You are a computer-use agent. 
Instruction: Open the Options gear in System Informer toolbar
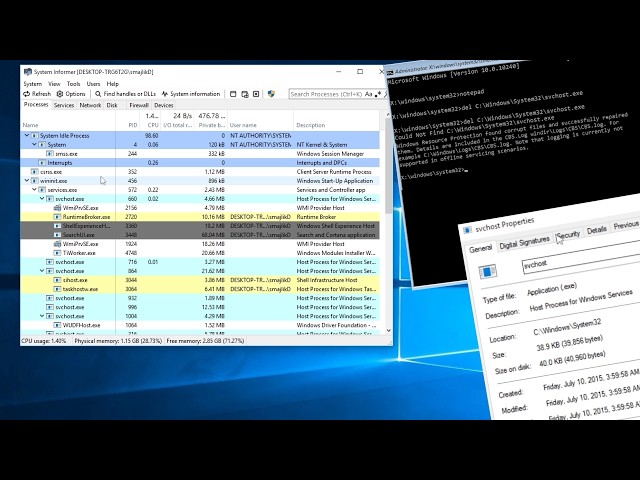click(x=71, y=94)
